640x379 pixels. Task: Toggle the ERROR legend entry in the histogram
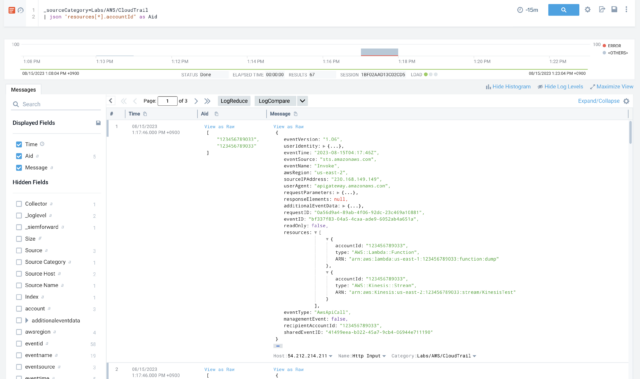[611, 46]
